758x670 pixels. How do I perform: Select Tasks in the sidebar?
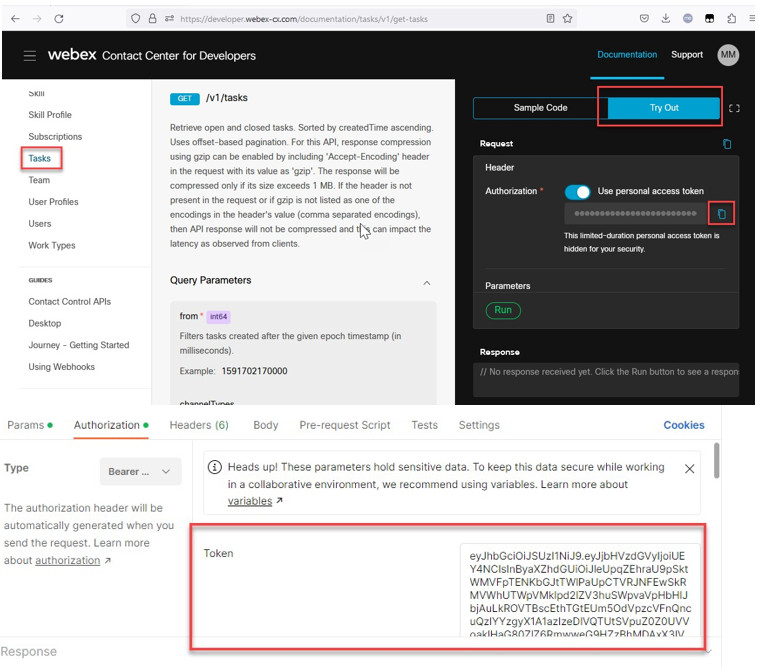39,158
